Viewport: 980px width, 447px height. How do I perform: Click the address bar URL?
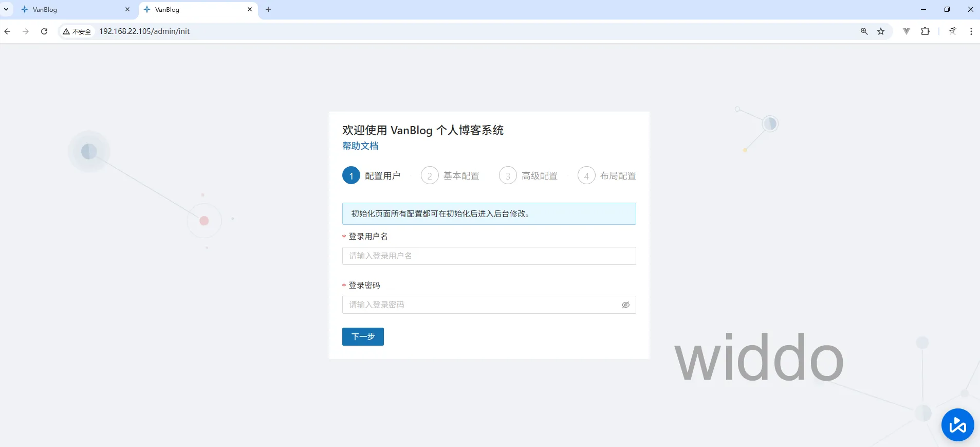(144, 31)
